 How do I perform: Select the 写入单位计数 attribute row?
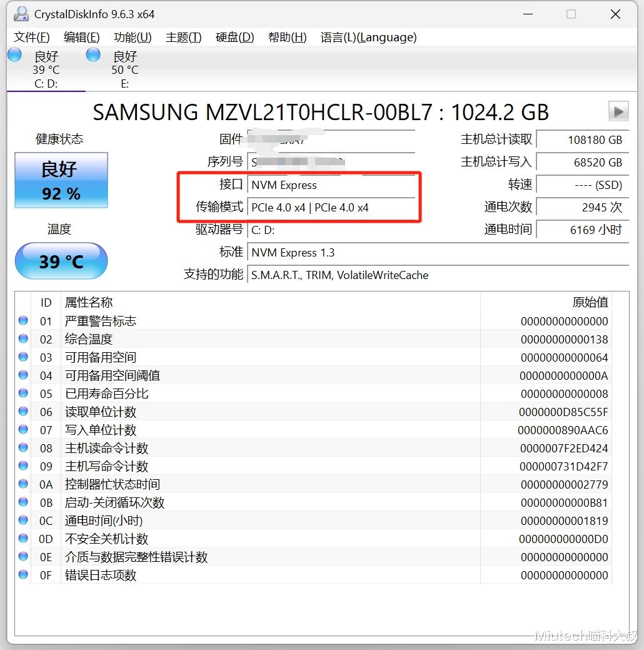tap(313, 430)
